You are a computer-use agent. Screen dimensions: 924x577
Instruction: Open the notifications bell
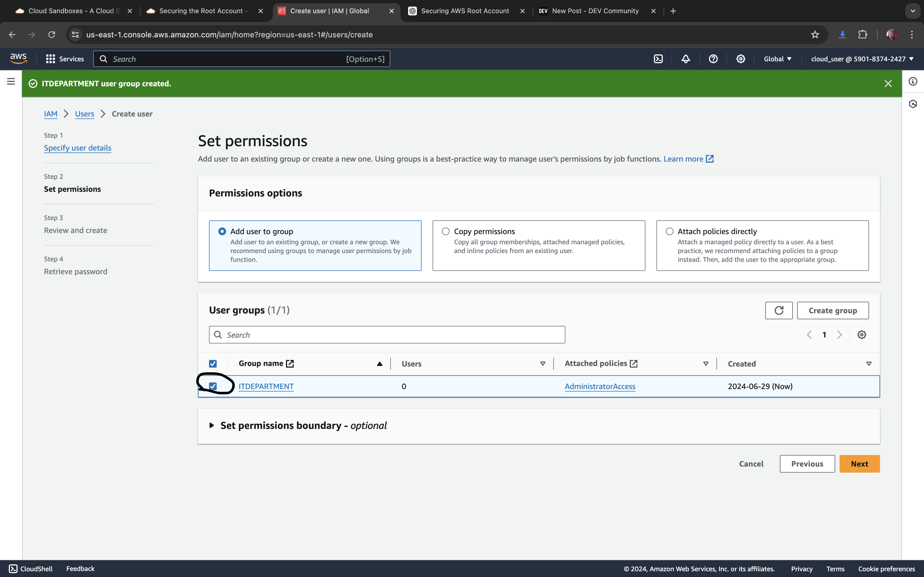686,59
